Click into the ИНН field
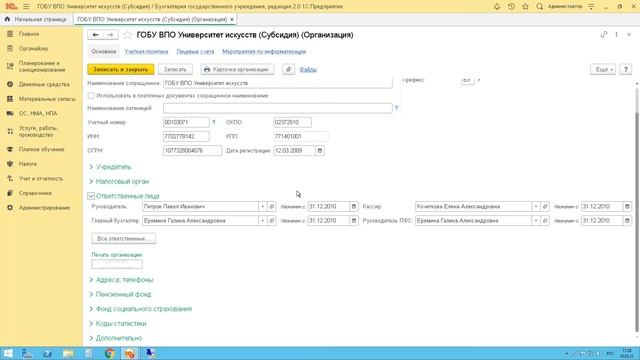Viewport: 640px width, 360px height. click(x=186, y=136)
